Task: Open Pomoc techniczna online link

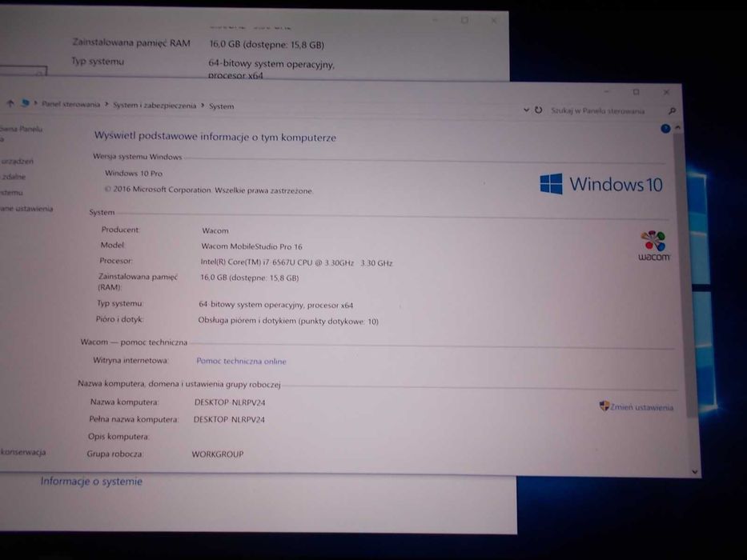Action: (x=241, y=362)
